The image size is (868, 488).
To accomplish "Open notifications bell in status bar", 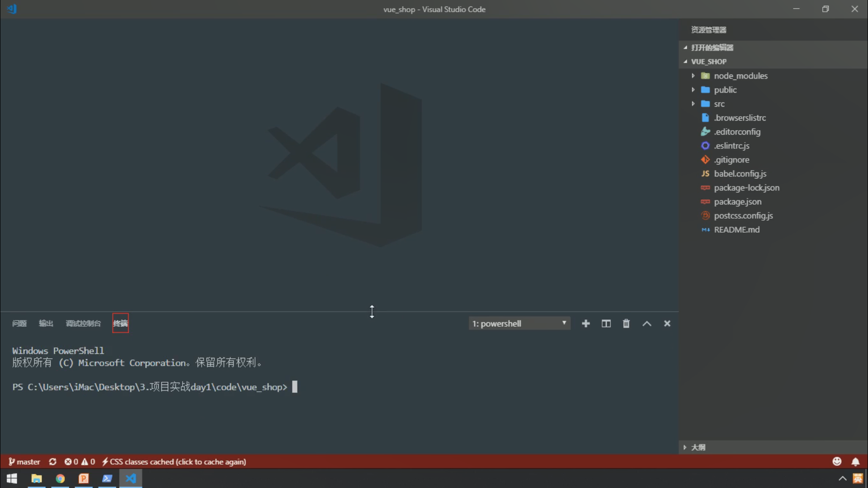I will (x=856, y=462).
